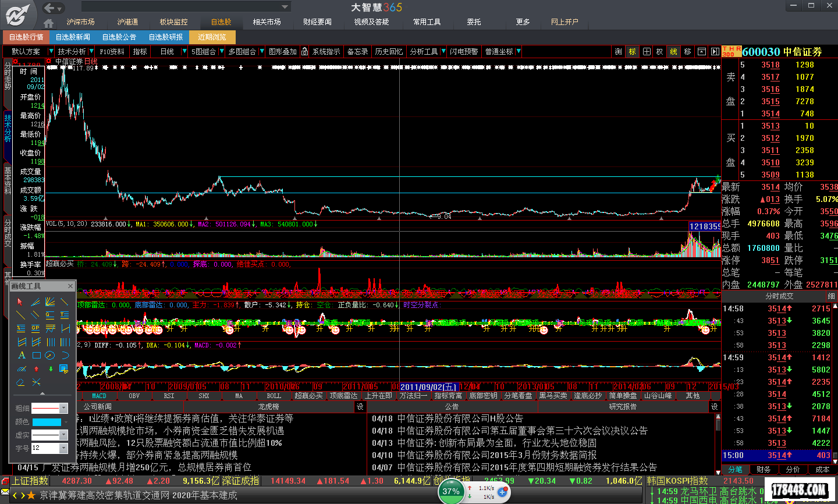The height and width of the screenshot is (504, 838).
Task: Close the 画线工具 panel
Action: 70,286
